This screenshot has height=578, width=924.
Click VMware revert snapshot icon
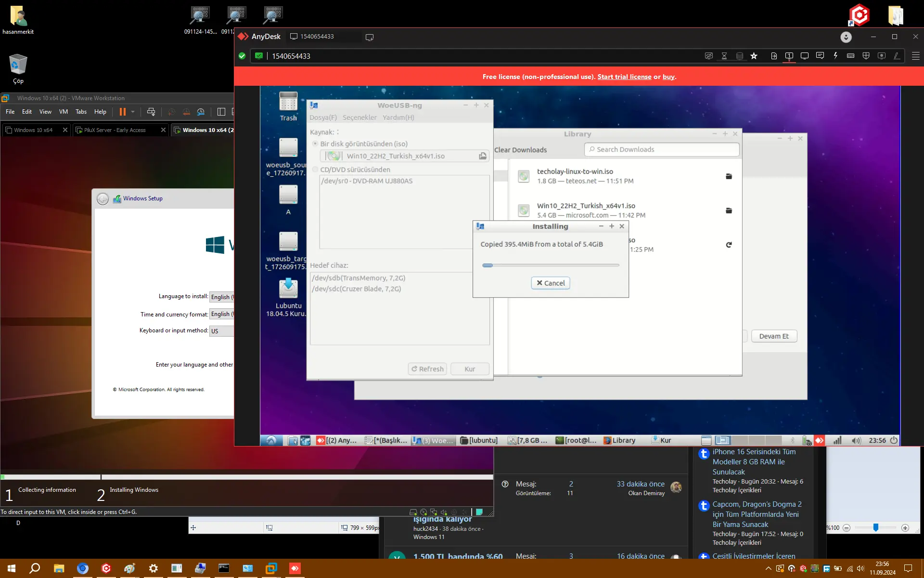coord(186,112)
